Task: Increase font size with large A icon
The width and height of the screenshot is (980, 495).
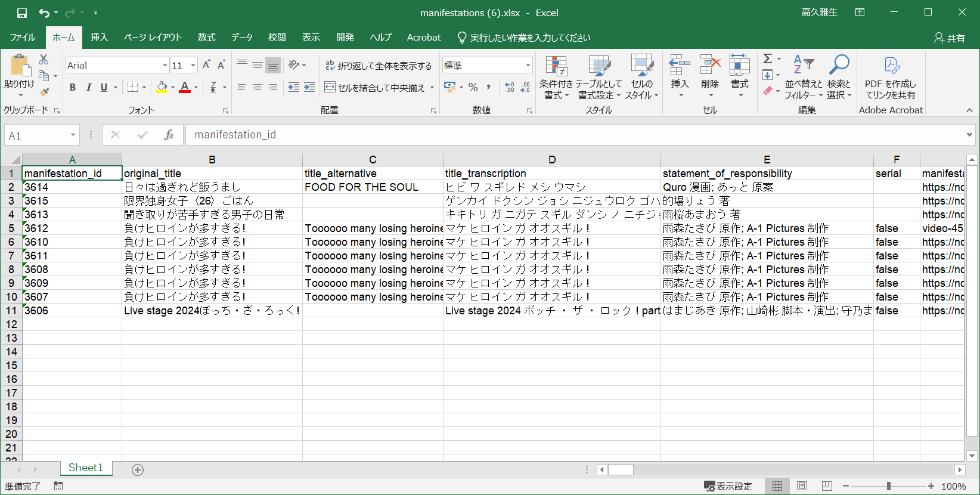Action: (x=206, y=65)
